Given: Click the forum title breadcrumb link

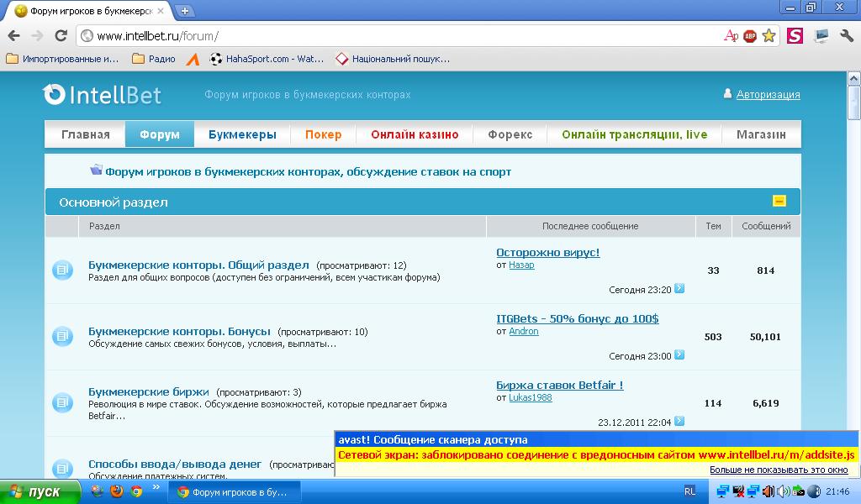Looking at the screenshot, I should pos(308,171).
